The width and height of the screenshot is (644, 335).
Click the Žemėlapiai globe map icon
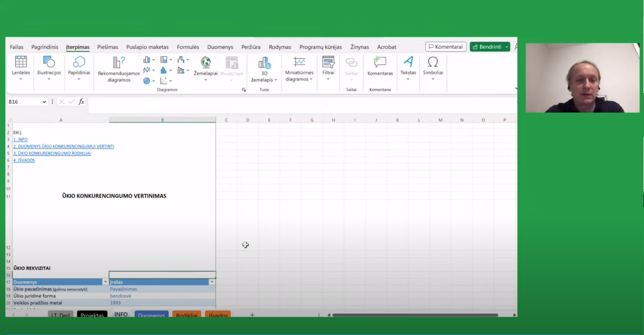click(206, 63)
